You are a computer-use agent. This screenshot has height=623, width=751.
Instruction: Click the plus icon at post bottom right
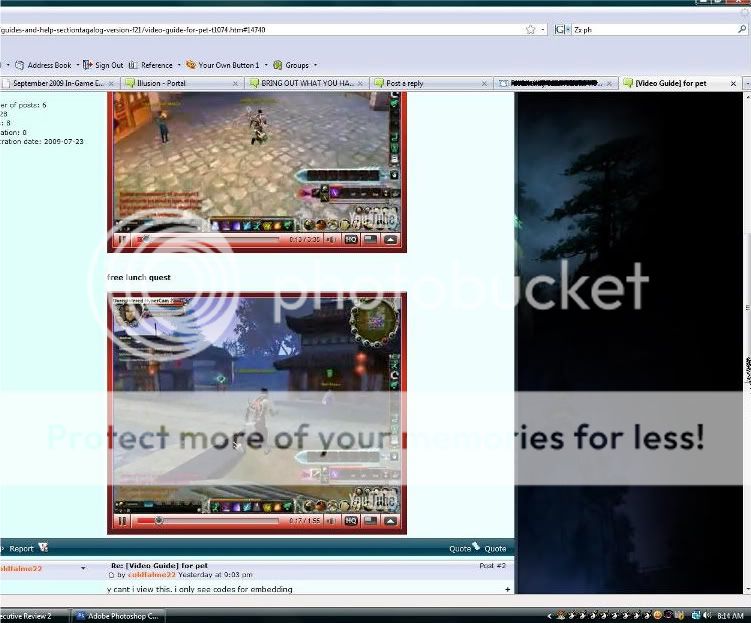(x=507, y=589)
